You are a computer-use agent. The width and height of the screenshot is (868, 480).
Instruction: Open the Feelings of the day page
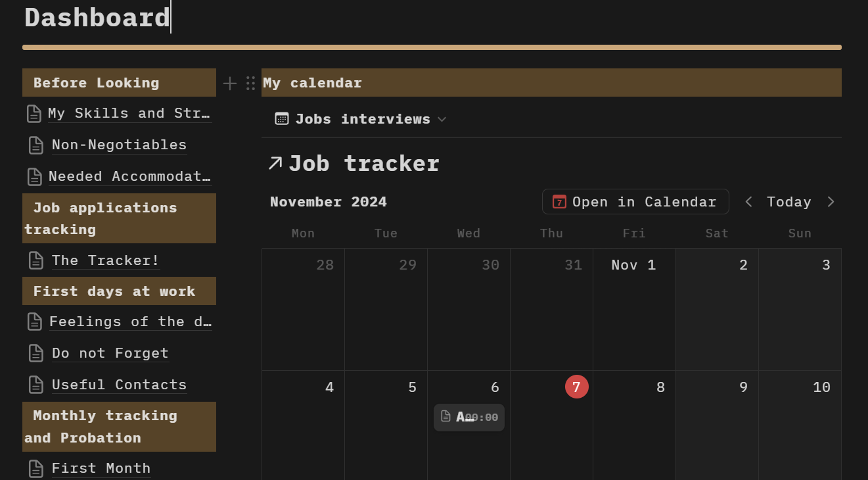(x=130, y=322)
